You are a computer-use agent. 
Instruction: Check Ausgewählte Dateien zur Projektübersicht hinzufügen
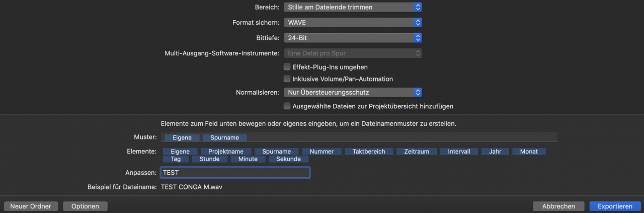click(287, 106)
